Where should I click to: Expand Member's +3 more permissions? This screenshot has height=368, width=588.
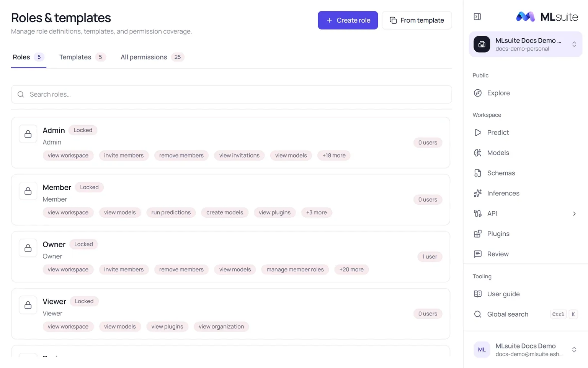pyautogui.click(x=317, y=212)
